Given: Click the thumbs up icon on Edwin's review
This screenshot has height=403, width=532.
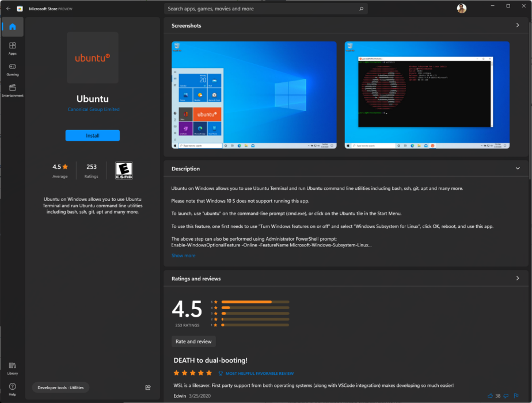Looking at the screenshot, I should (490, 396).
